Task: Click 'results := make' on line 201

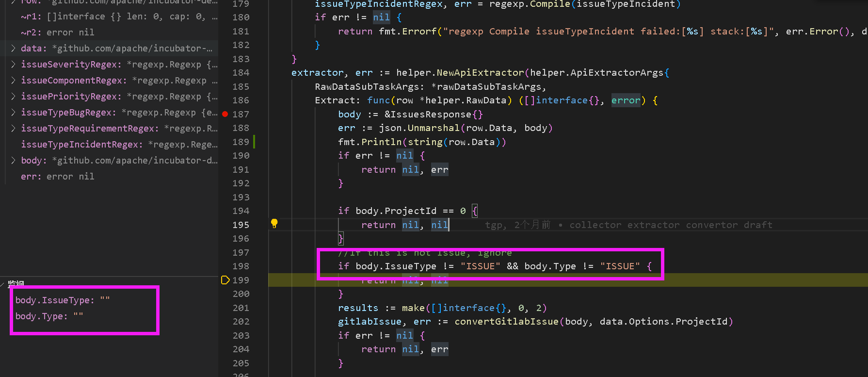Action: tap(381, 308)
